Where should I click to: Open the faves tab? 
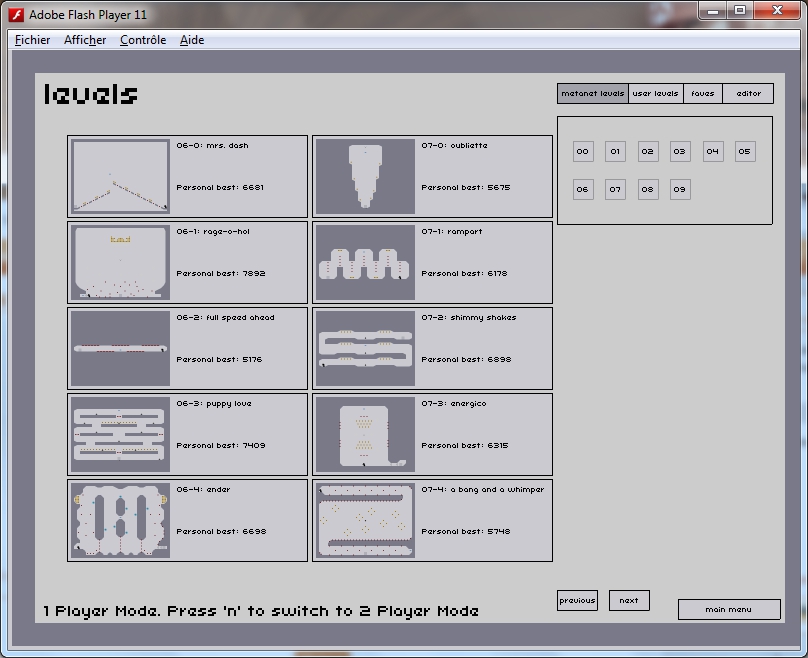click(703, 94)
